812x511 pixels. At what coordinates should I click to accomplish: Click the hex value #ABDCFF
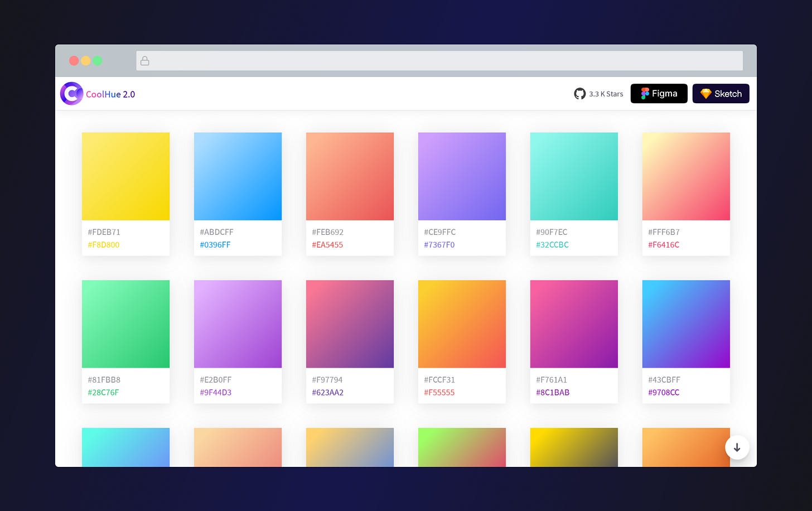coord(216,232)
